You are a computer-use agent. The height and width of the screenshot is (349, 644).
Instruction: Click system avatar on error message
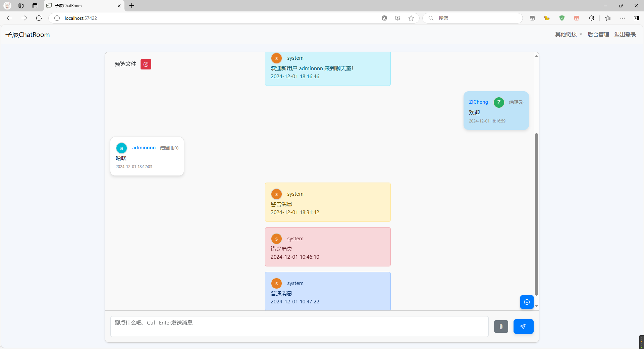coord(276,239)
